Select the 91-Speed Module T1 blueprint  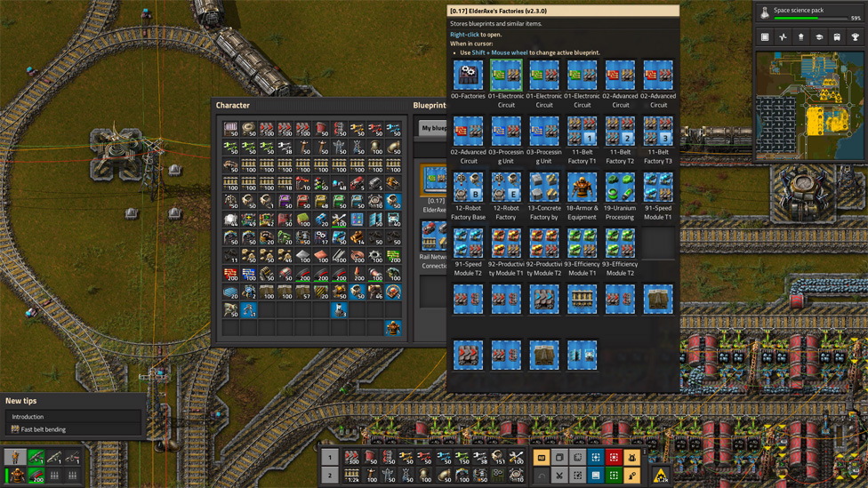[657, 187]
